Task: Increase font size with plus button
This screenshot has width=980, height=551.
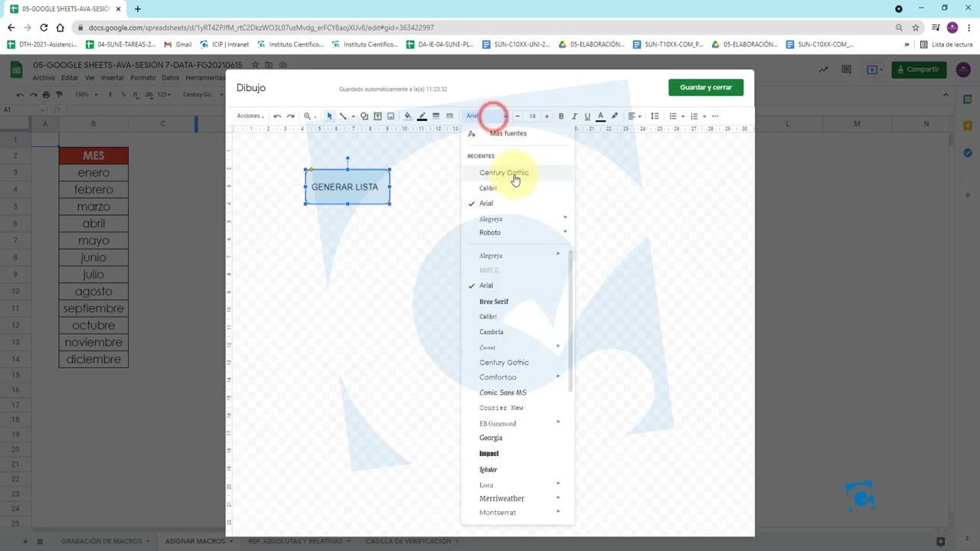Action: 547,116
